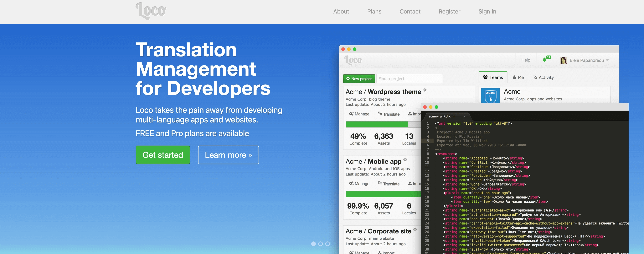Click the 49% Complete value
The height and width of the screenshot is (254, 644).
(x=358, y=136)
